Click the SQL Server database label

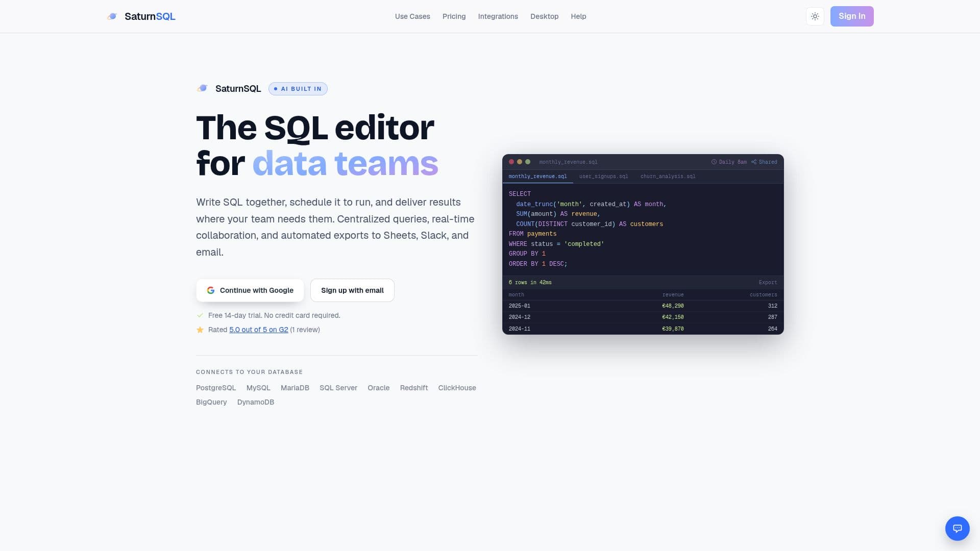[x=338, y=388]
